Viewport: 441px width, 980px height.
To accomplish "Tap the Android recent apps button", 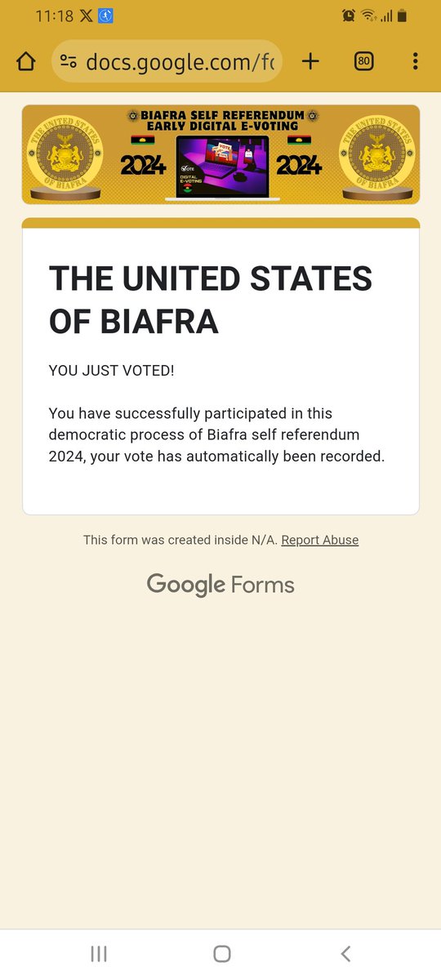I will pyautogui.click(x=99, y=953).
